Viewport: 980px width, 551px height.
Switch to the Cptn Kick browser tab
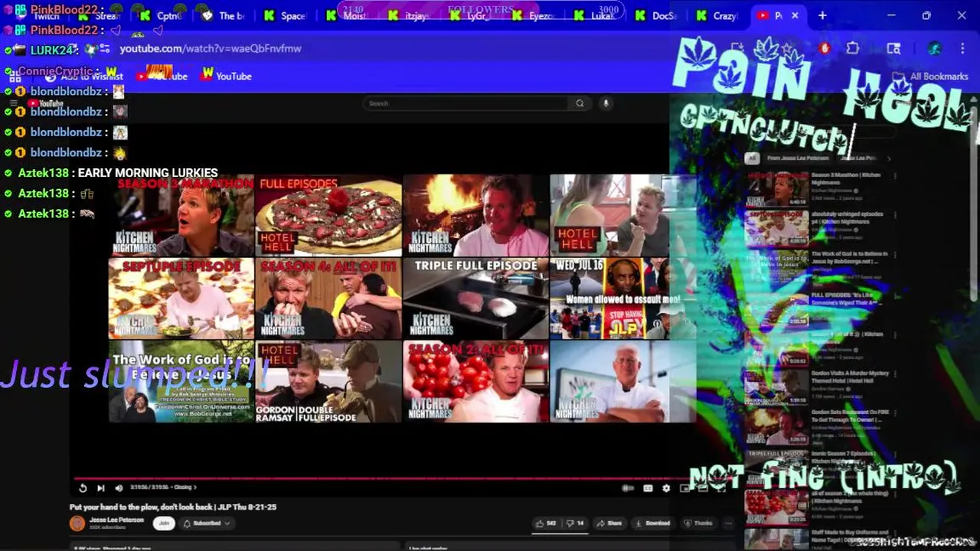tap(160, 15)
